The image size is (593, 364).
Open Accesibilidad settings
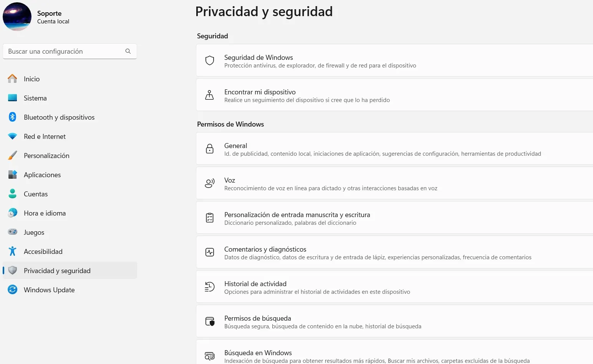(x=43, y=252)
